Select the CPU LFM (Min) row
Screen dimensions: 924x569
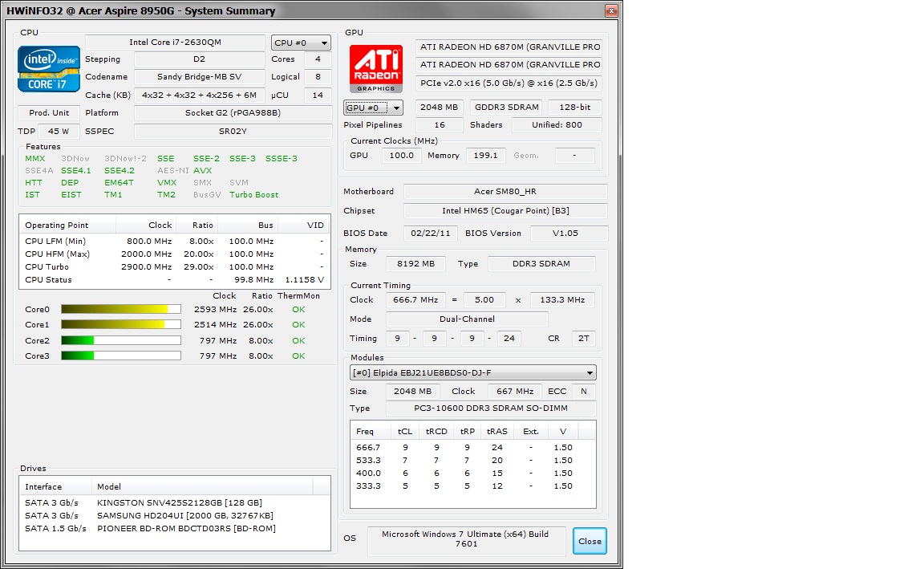tap(174, 241)
